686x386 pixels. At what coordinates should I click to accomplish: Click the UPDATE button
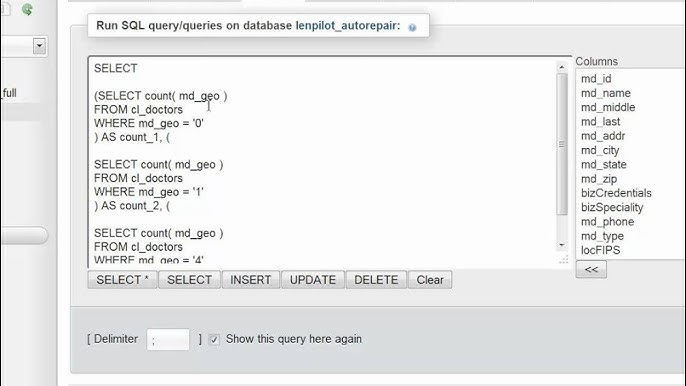point(313,280)
